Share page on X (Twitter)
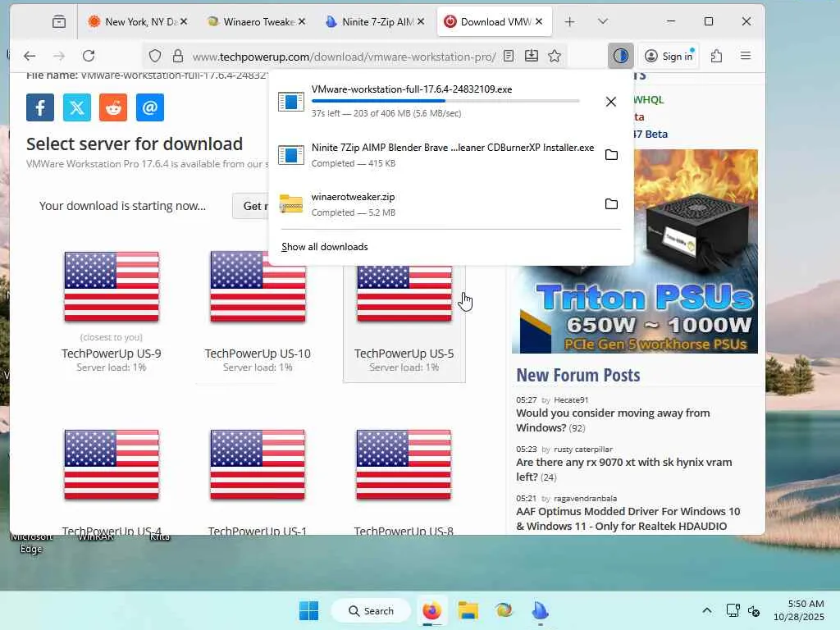840x630 pixels. click(x=77, y=107)
